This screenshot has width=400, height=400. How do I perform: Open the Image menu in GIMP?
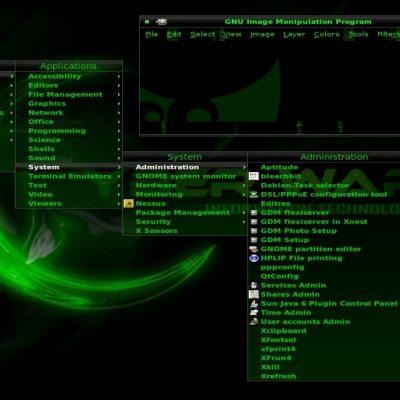point(262,34)
